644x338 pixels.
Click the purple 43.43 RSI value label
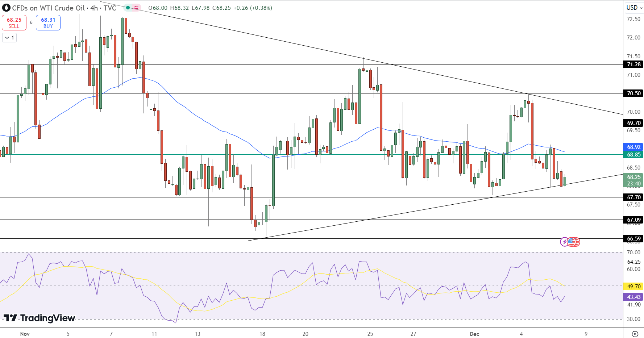633,297
